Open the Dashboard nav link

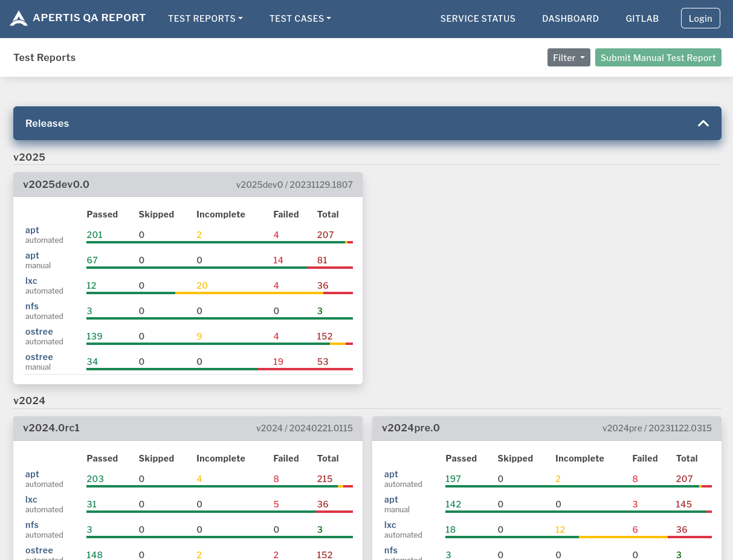tap(570, 19)
